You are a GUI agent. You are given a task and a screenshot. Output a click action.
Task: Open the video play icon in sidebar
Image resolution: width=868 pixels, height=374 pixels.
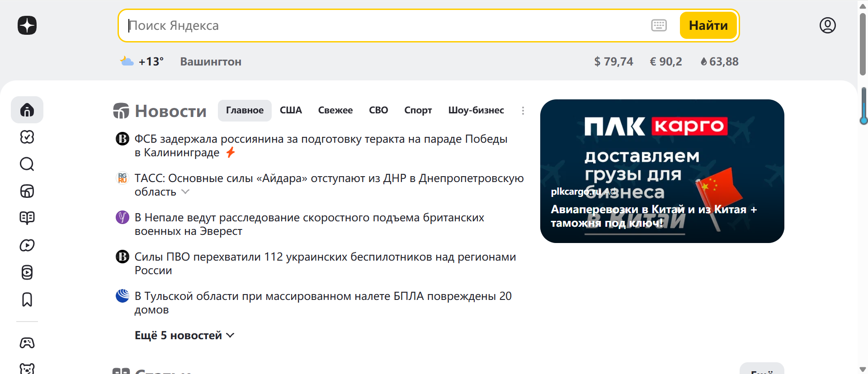27,245
